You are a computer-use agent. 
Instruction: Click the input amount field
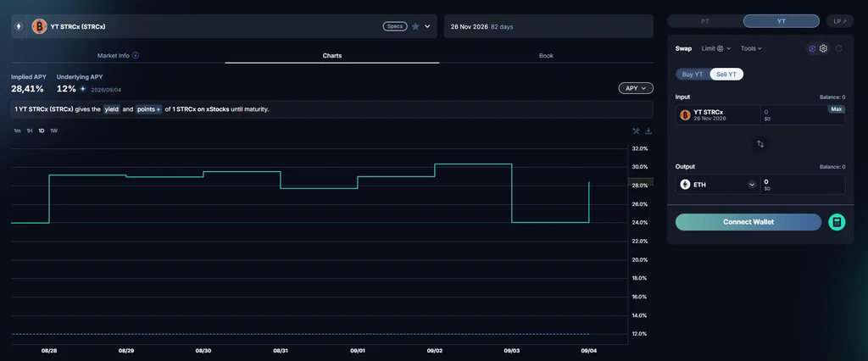coord(802,114)
